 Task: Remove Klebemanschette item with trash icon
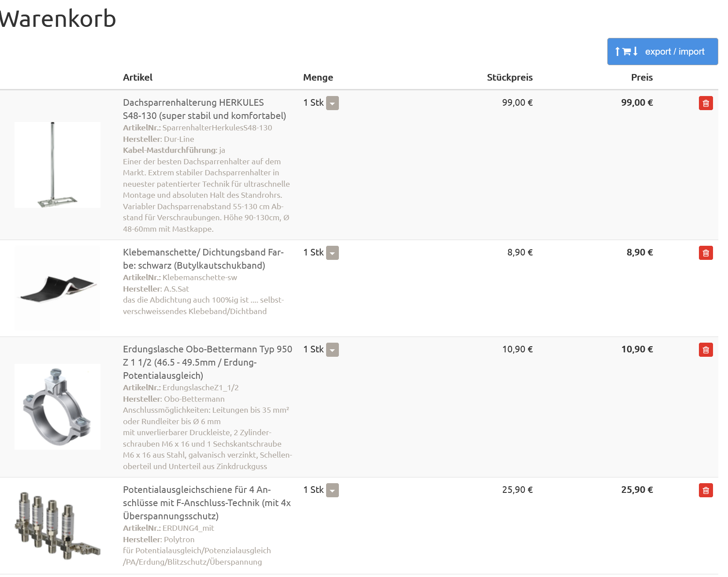pyautogui.click(x=706, y=253)
